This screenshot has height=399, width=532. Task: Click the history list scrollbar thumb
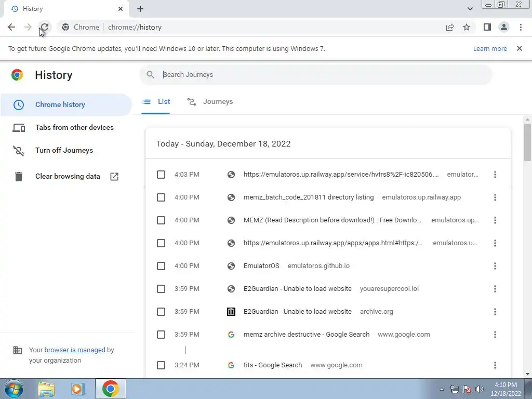(527, 142)
